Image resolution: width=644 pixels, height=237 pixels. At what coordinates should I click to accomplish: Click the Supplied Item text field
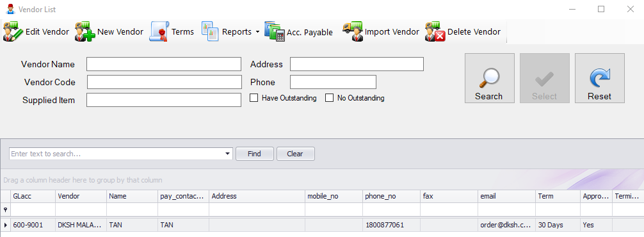164,100
